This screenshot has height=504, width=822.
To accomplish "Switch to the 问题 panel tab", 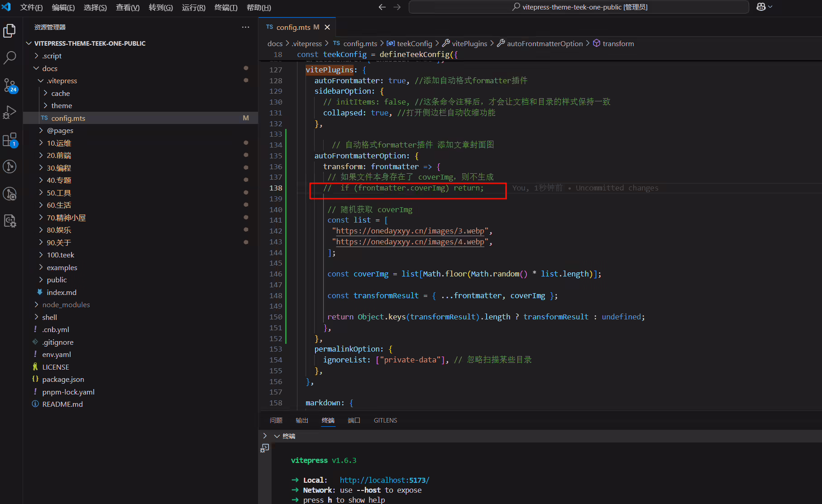I will pos(276,420).
